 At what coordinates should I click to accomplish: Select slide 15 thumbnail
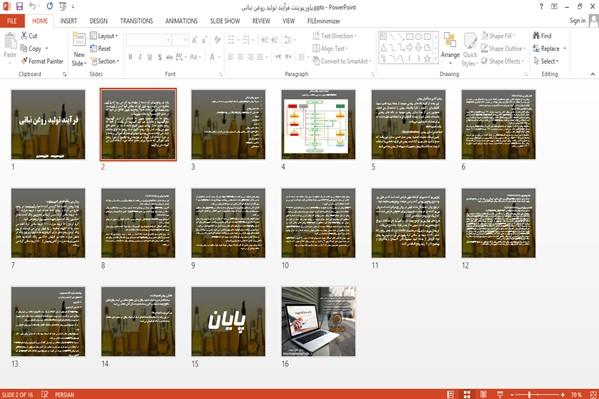[x=228, y=321]
